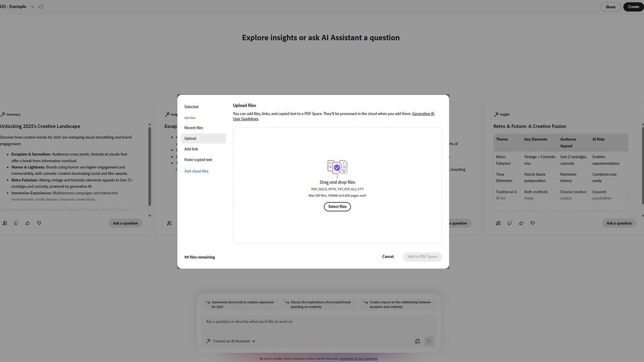Open the footer Generative AI User Guidelines link
The height and width of the screenshot is (362, 644).
point(358,359)
